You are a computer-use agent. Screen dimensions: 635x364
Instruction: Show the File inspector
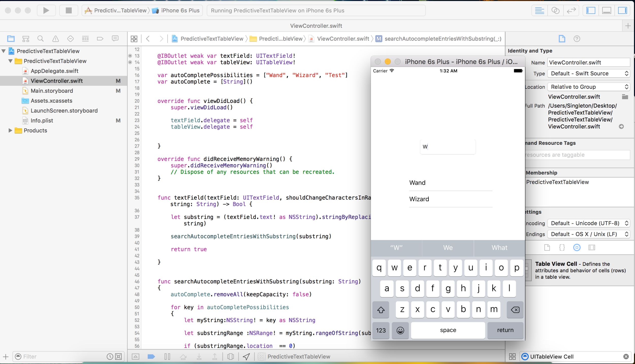pyautogui.click(x=562, y=39)
